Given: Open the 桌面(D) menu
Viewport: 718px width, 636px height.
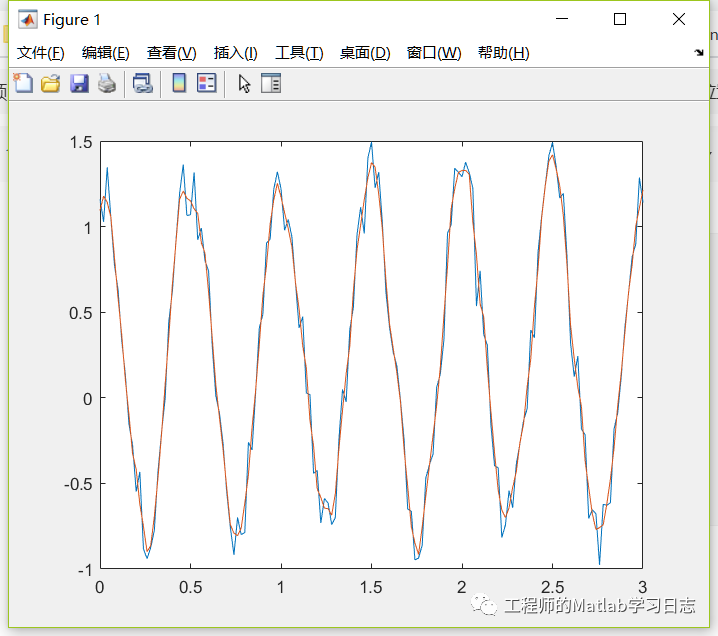Looking at the screenshot, I should 365,53.
